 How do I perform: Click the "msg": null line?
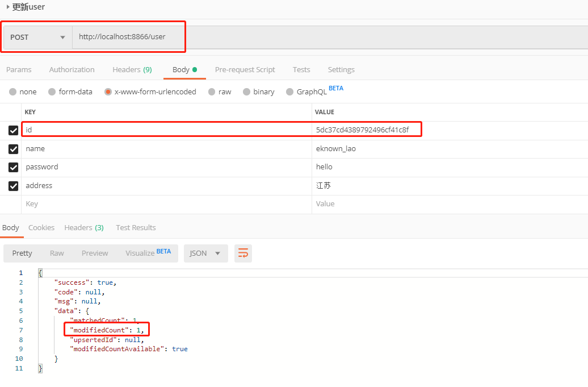77,301
